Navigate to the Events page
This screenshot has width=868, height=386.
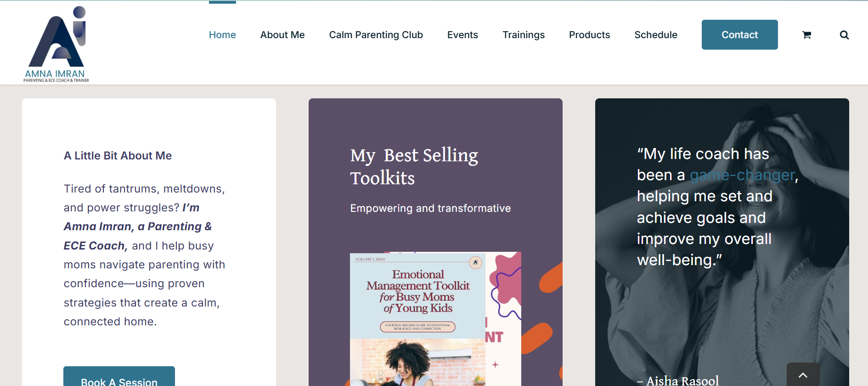point(462,35)
